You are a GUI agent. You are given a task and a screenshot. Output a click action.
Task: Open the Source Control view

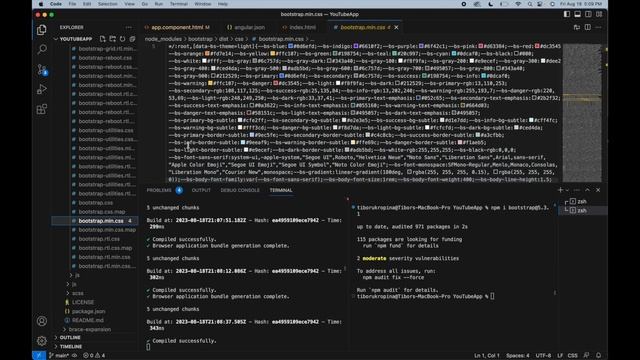[42, 69]
